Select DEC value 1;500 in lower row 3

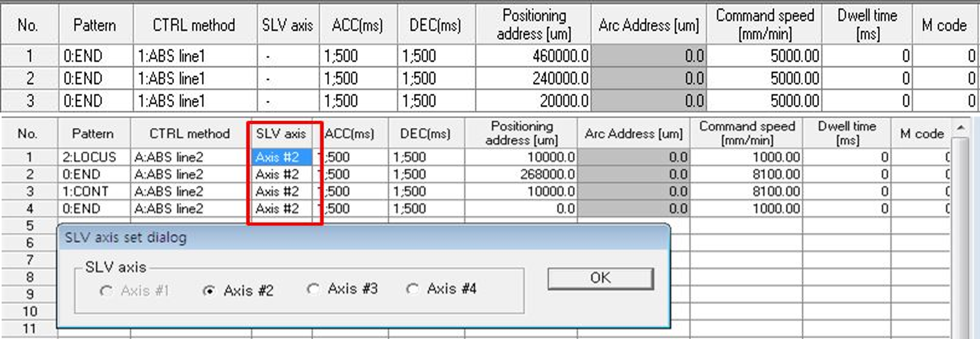426,191
